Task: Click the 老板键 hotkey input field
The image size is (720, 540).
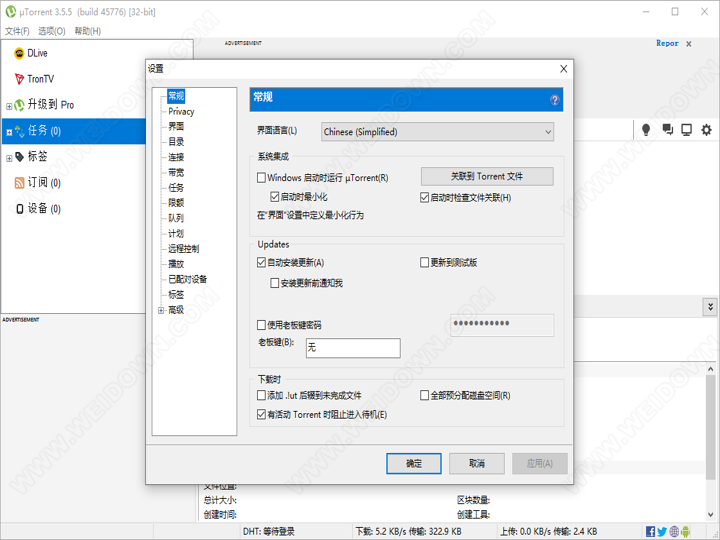Action: (353, 348)
